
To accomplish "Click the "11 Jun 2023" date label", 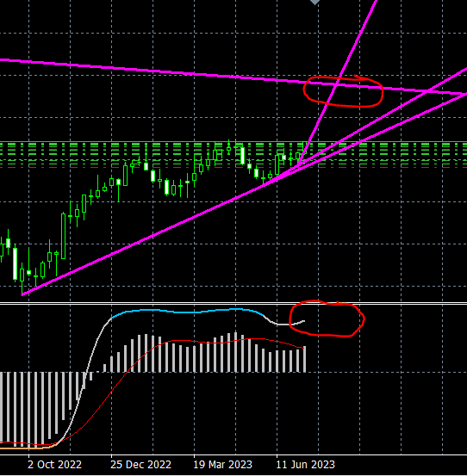I will pos(305,465).
